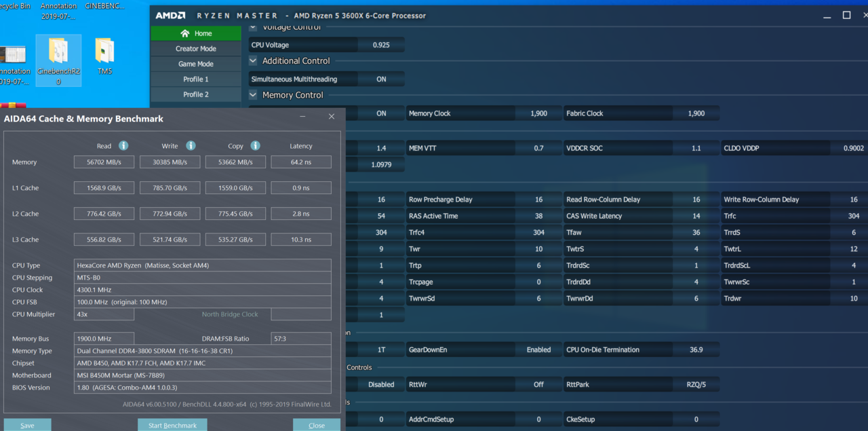The height and width of the screenshot is (431, 868).
Task: Switch to Game Mode in Ryzen Master
Action: coord(196,64)
